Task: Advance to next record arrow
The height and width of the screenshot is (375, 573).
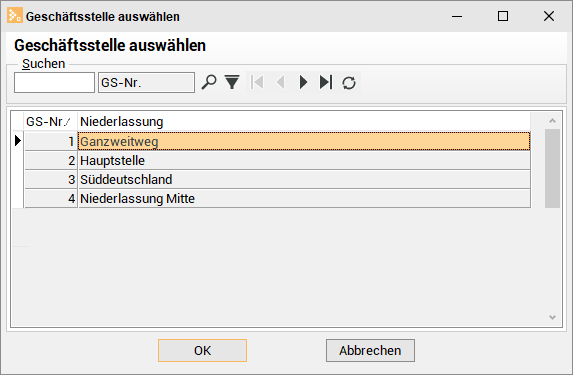Action: point(303,82)
